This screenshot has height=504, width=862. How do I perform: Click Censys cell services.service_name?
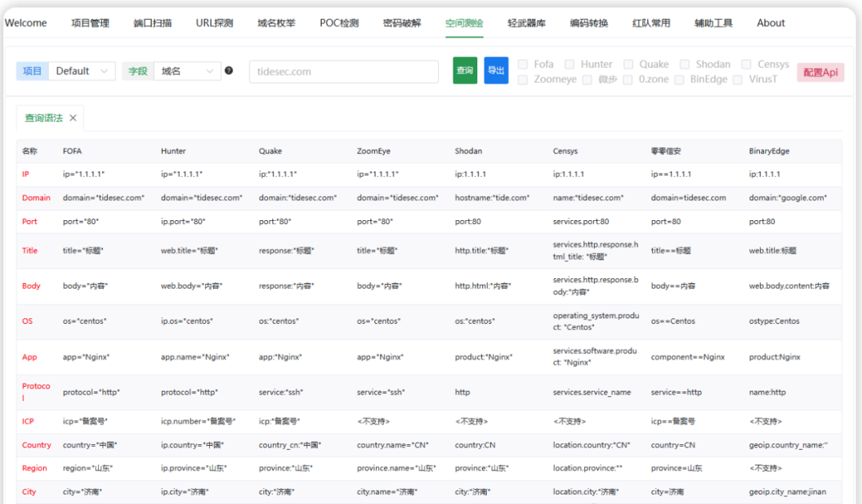point(591,392)
